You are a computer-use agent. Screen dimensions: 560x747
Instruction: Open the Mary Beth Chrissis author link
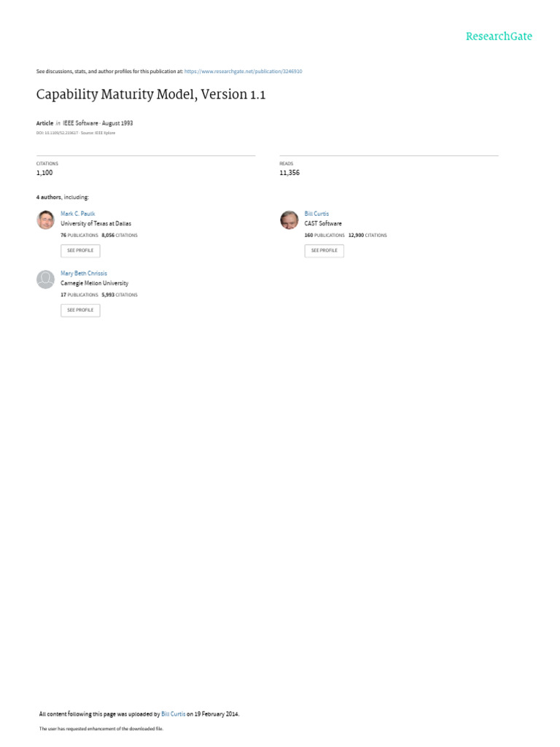tap(84, 273)
